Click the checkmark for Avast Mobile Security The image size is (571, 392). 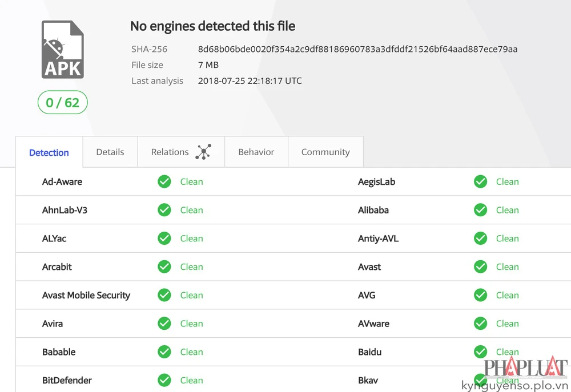coord(164,295)
